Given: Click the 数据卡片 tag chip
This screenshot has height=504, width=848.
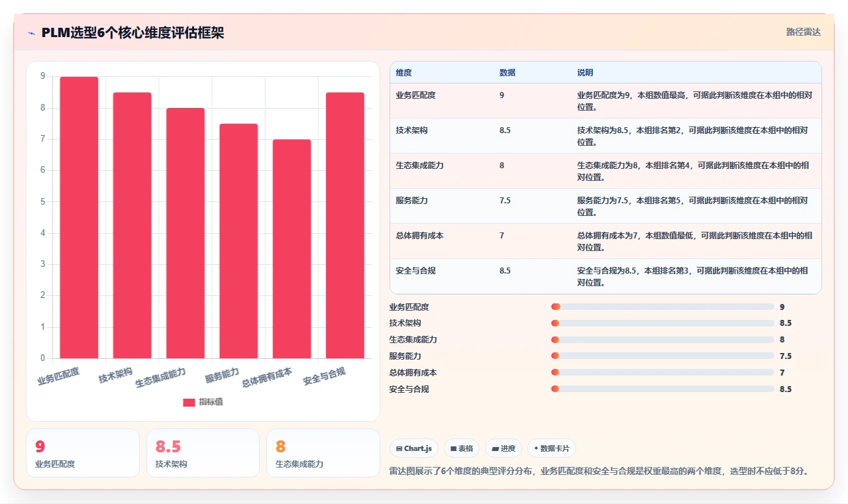Looking at the screenshot, I should [x=552, y=448].
